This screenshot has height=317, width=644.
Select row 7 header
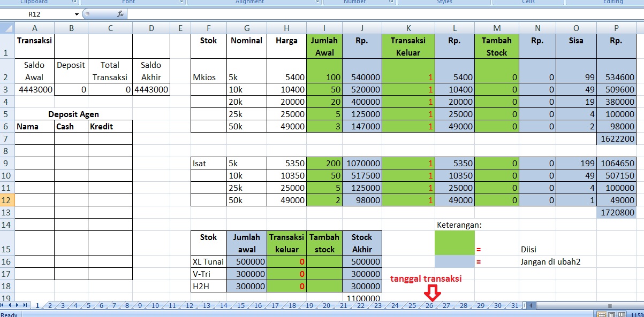tap(7, 138)
